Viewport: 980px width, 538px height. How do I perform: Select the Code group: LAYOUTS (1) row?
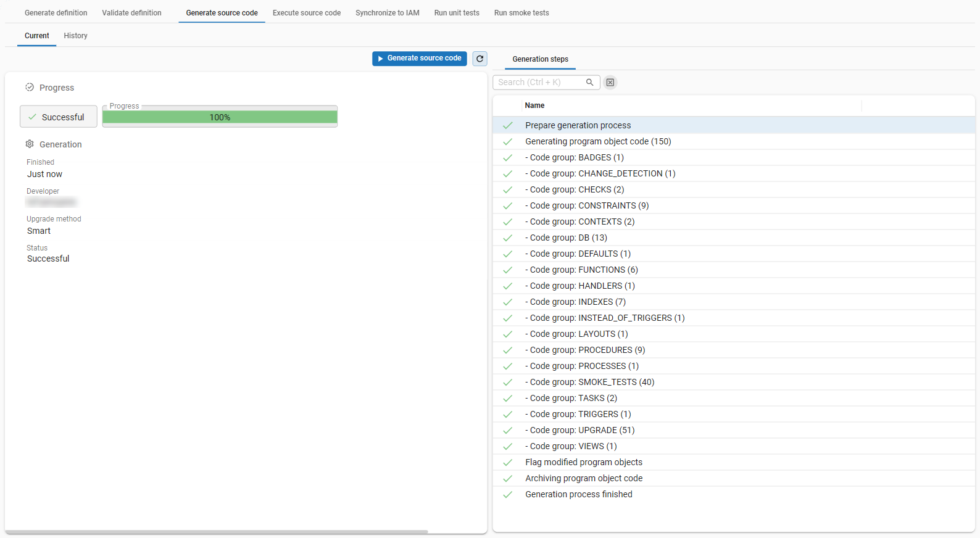point(734,334)
